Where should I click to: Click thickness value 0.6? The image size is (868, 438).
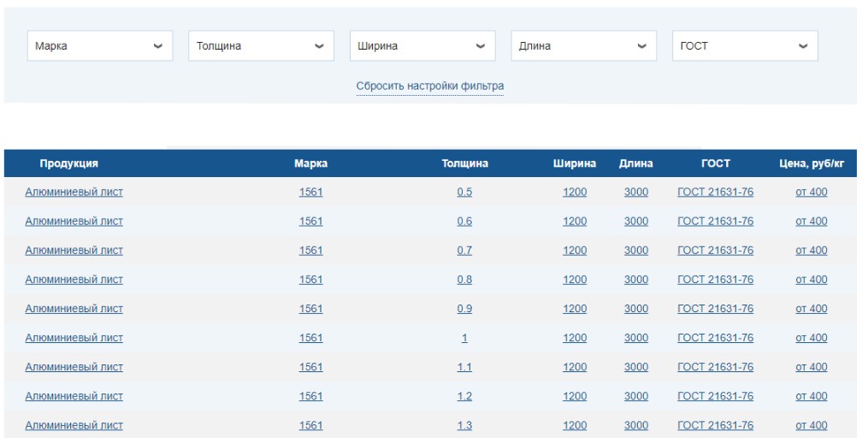tap(464, 221)
